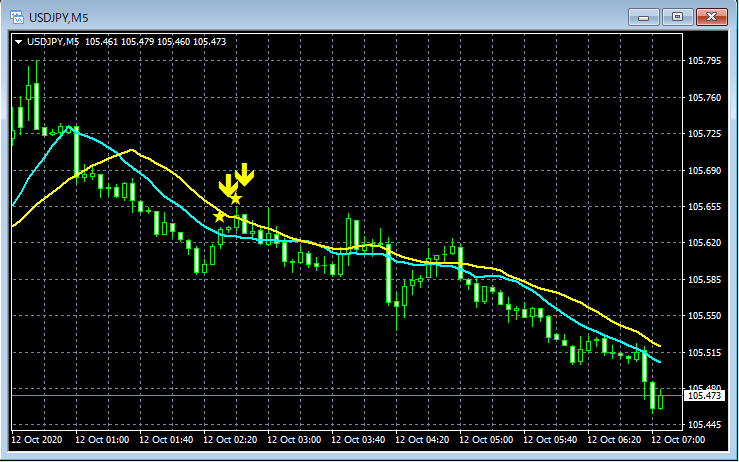Click the price scale value 105.620
Viewport: 739px width, 462px height.
[x=705, y=243]
